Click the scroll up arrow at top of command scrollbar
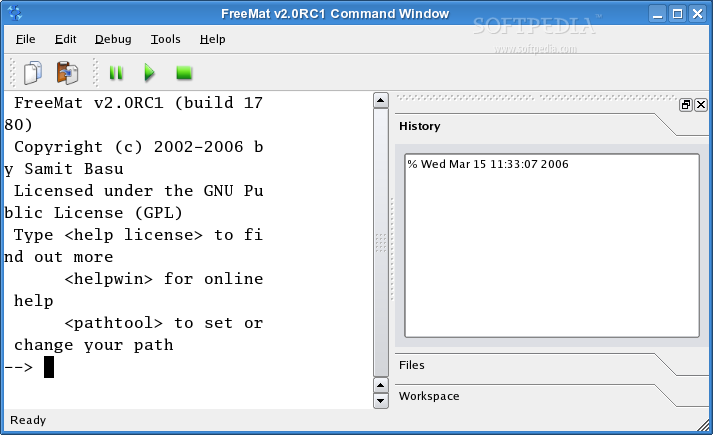The image size is (713, 435). pyautogui.click(x=381, y=100)
